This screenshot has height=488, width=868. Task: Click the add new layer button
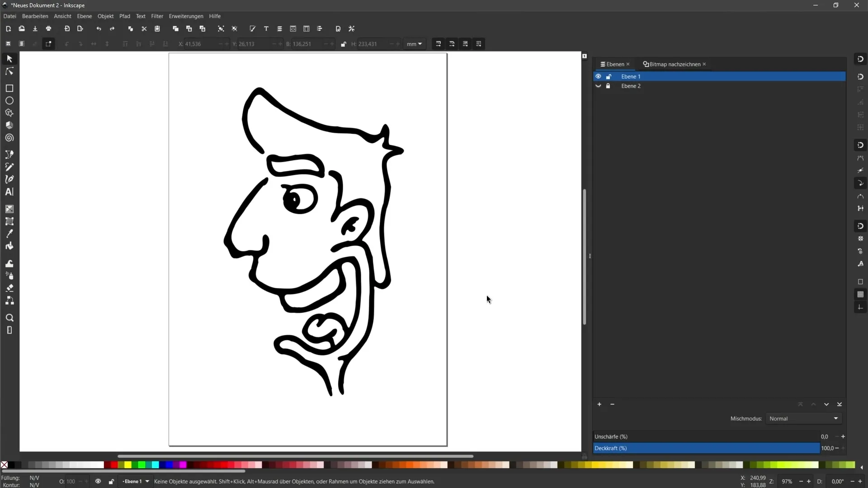[600, 404]
